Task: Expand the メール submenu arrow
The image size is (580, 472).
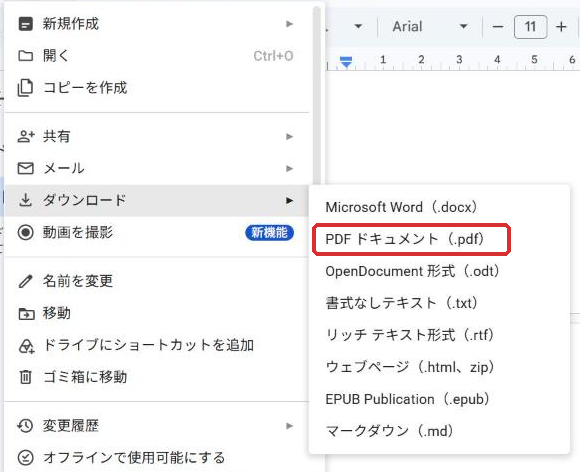Action: point(289,169)
